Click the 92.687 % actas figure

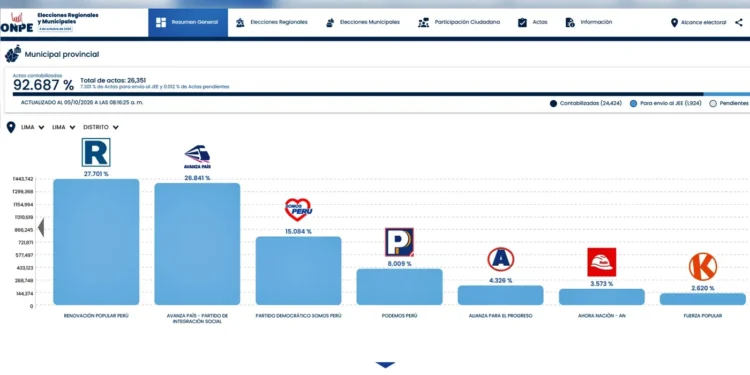[x=44, y=85]
